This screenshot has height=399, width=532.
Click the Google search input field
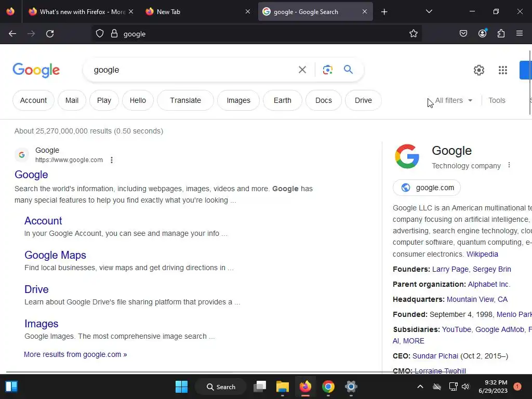tap(193, 70)
